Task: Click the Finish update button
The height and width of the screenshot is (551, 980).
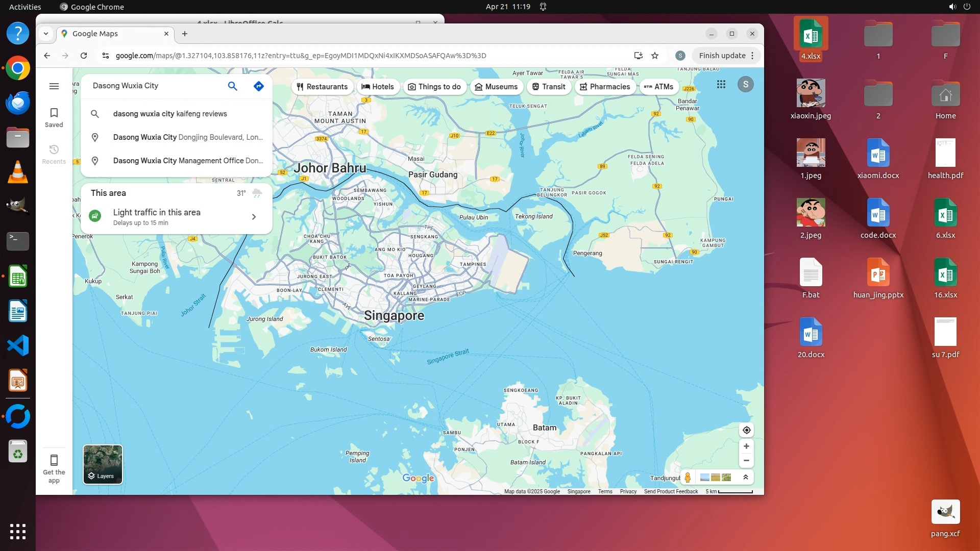Action: click(722, 56)
